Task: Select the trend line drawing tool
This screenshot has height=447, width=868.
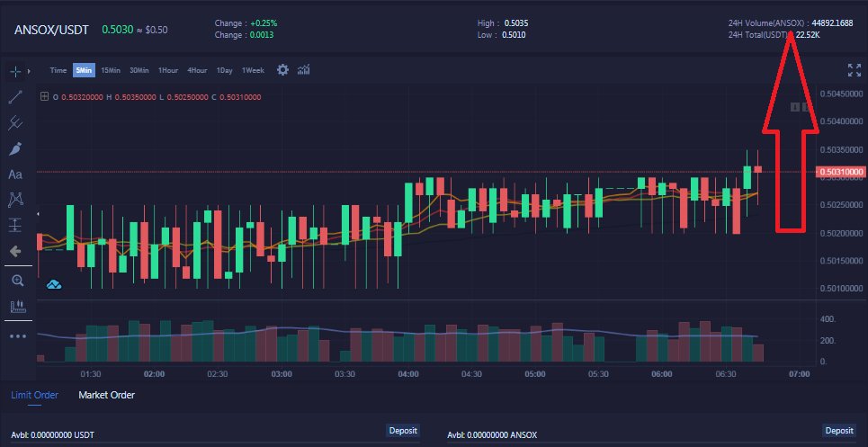Action: (15, 97)
